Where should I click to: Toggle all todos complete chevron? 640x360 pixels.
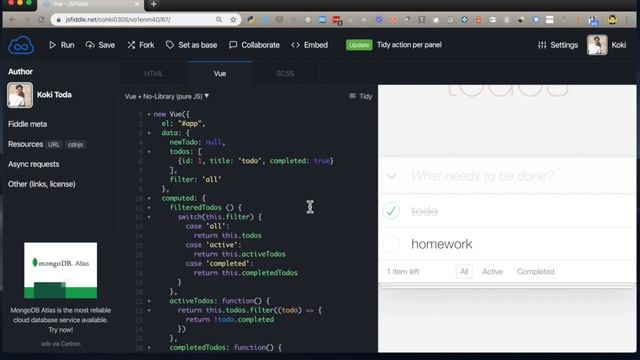coord(391,176)
